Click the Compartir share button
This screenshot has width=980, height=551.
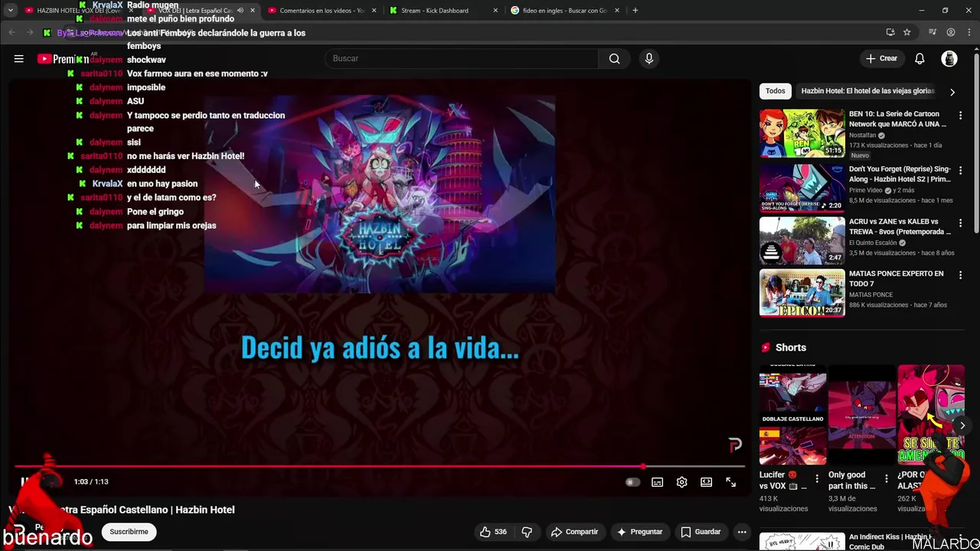pyautogui.click(x=574, y=532)
